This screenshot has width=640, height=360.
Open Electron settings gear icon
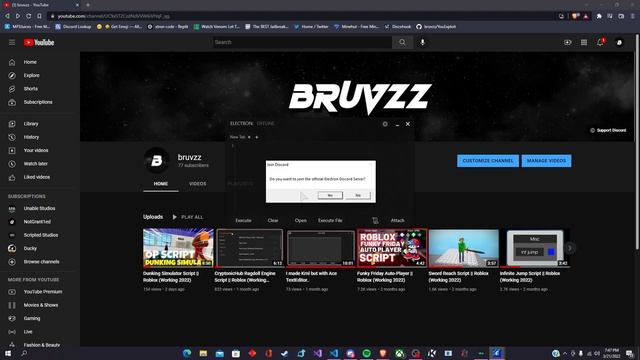385,124
